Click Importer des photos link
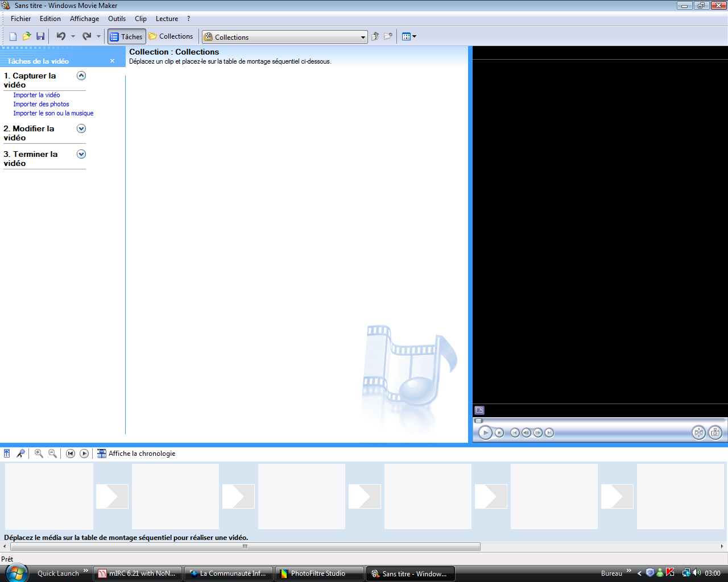728x582 pixels. point(41,104)
